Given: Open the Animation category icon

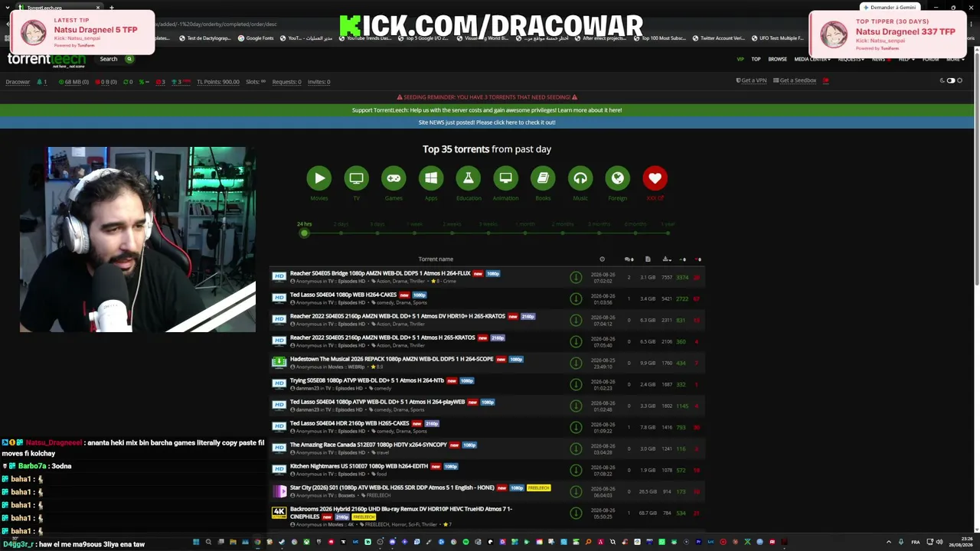Looking at the screenshot, I should click(x=505, y=178).
